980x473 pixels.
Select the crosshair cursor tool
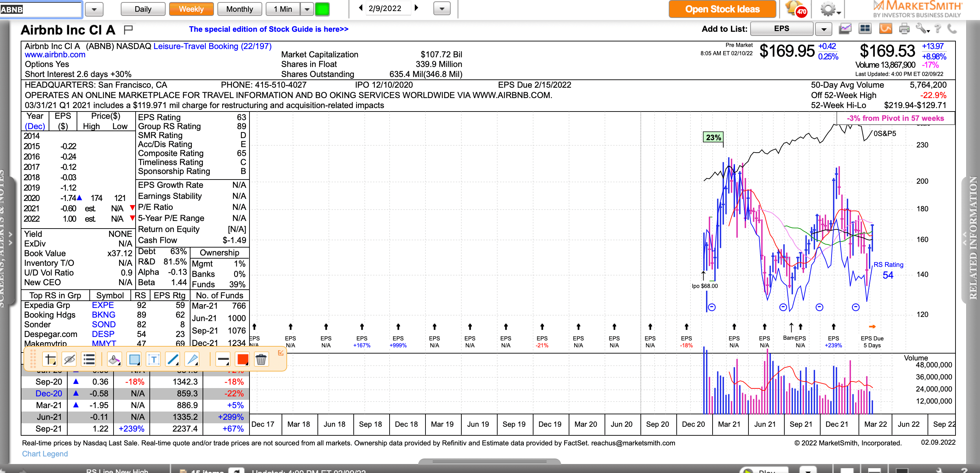(50, 359)
